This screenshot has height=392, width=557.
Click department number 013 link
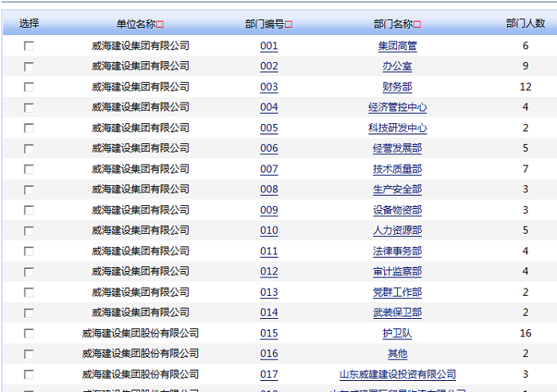tap(269, 293)
